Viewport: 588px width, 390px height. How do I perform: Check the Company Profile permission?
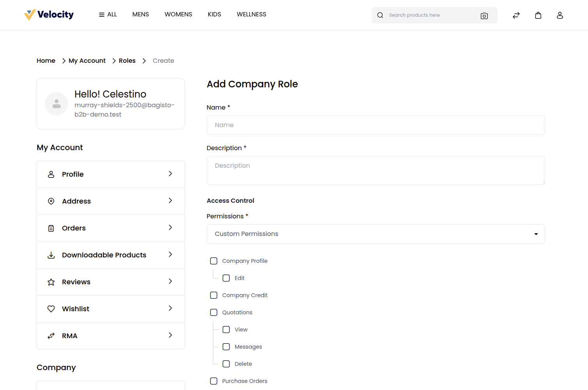point(214,261)
